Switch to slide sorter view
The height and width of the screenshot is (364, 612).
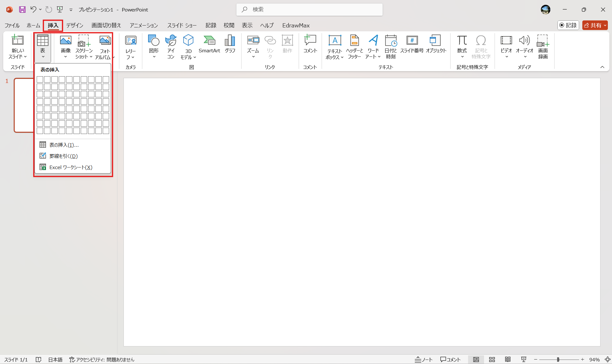pos(492,360)
